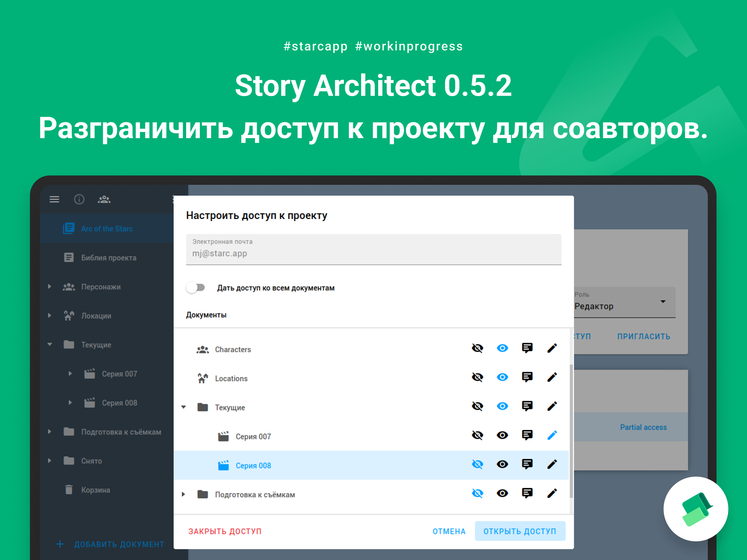Click ПРИГЛАСИТЬ button behind the dialog
The width and height of the screenshot is (747, 560).
644,337
